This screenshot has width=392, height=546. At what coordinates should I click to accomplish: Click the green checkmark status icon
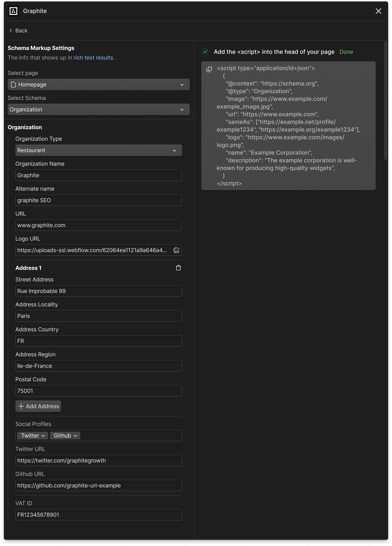(x=205, y=52)
